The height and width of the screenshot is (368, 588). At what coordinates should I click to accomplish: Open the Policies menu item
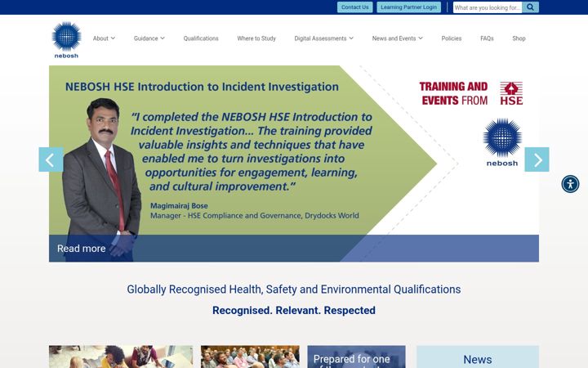[452, 38]
